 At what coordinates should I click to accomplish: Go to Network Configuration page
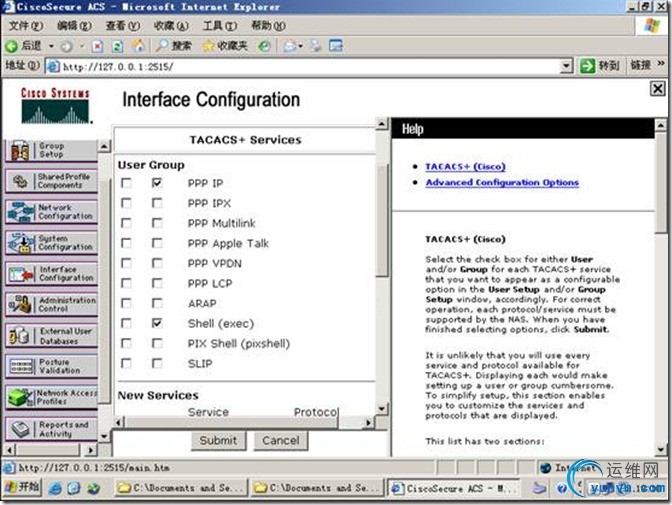51,212
